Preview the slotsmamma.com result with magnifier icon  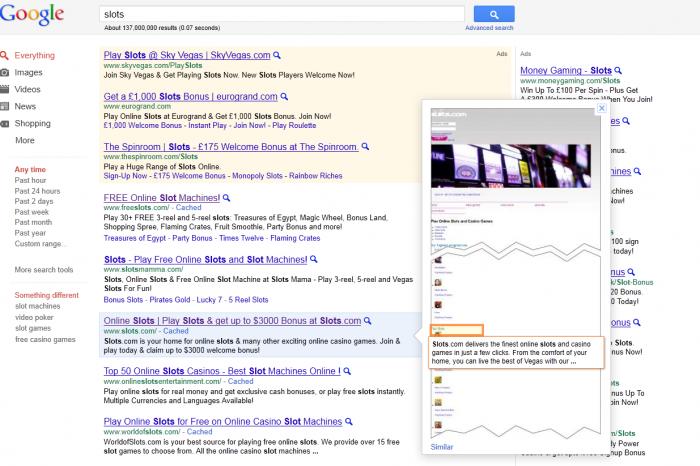[x=313, y=259]
